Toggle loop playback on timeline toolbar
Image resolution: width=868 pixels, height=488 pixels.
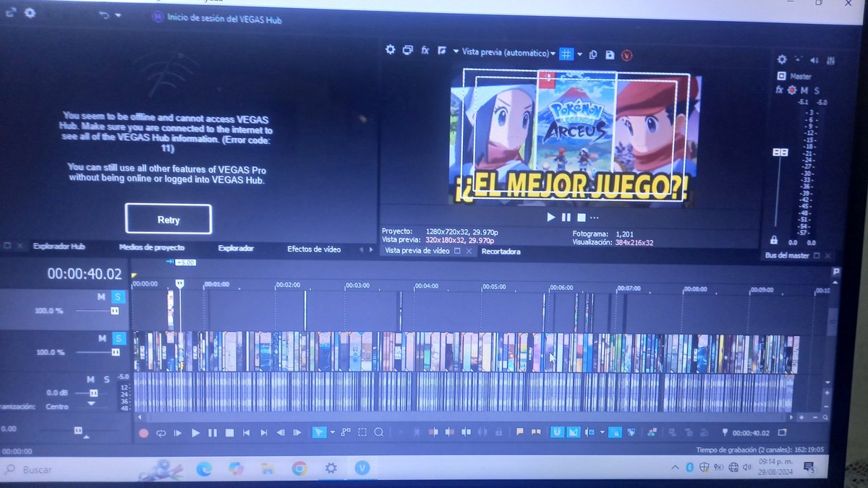point(161,433)
